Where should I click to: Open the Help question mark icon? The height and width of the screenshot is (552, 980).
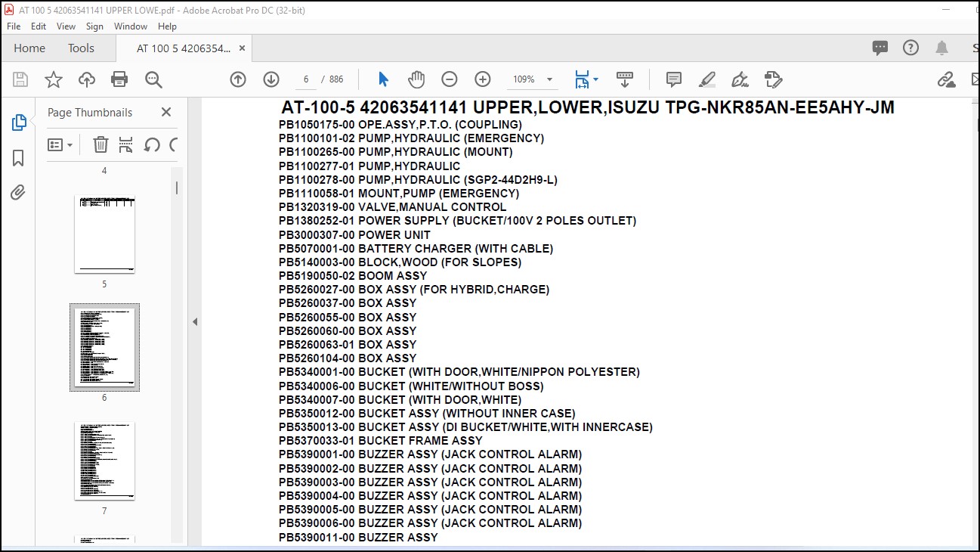tap(911, 48)
